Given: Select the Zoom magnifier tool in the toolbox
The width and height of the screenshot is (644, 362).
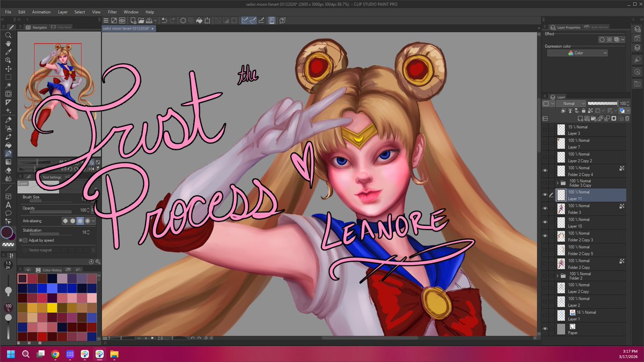Looking at the screenshot, I should click(8, 35).
